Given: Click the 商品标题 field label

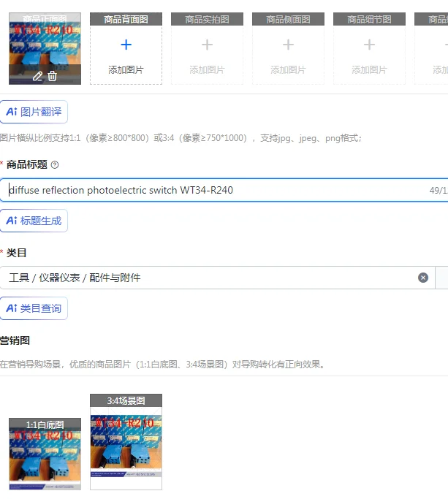Looking at the screenshot, I should (x=27, y=164).
